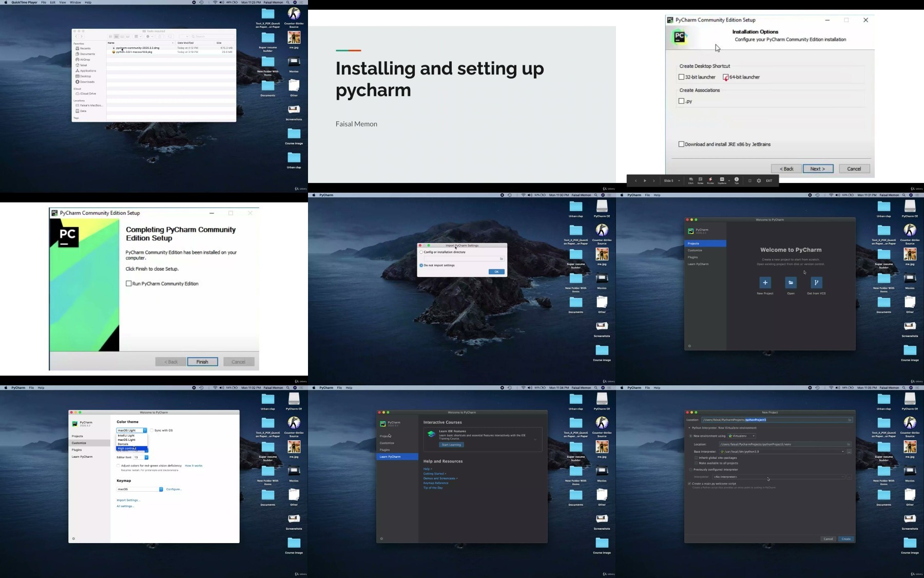This screenshot has height=578, width=924.
Task: Click the fullscreen toggle icon in presentation toolbar
Action: pyautogui.click(x=750, y=181)
